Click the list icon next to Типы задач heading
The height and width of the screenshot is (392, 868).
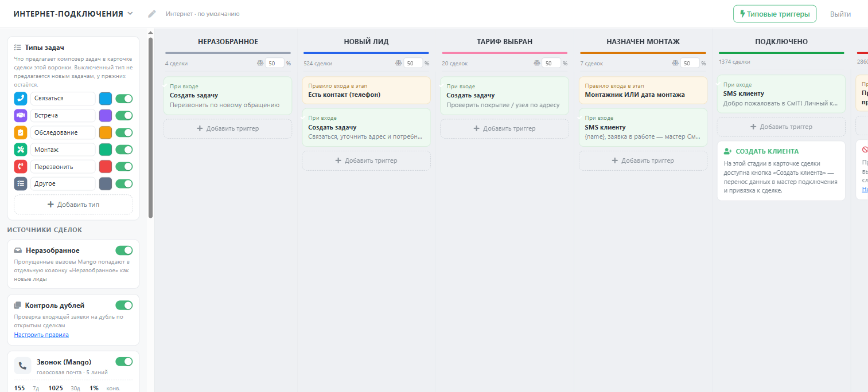[18, 48]
